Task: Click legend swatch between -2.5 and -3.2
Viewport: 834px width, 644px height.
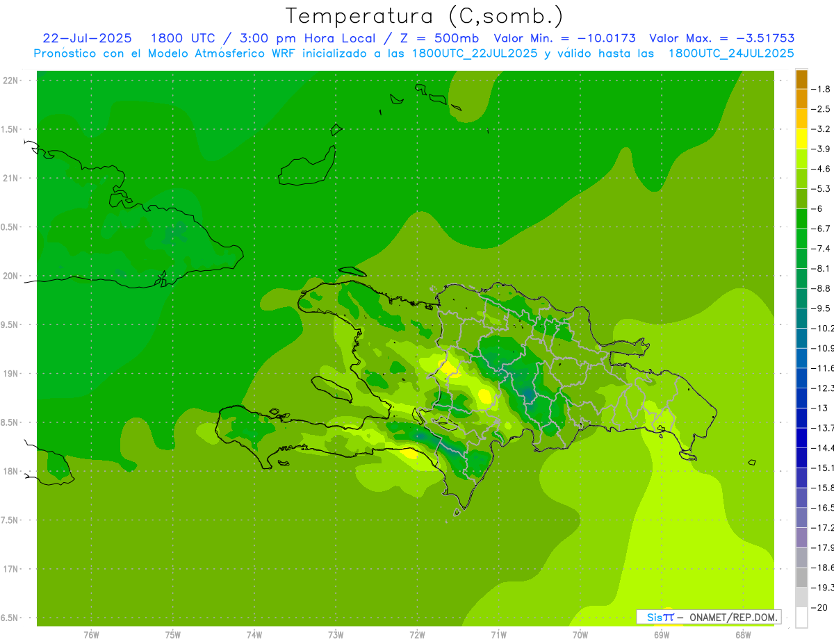Action: click(x=801, y=119)
